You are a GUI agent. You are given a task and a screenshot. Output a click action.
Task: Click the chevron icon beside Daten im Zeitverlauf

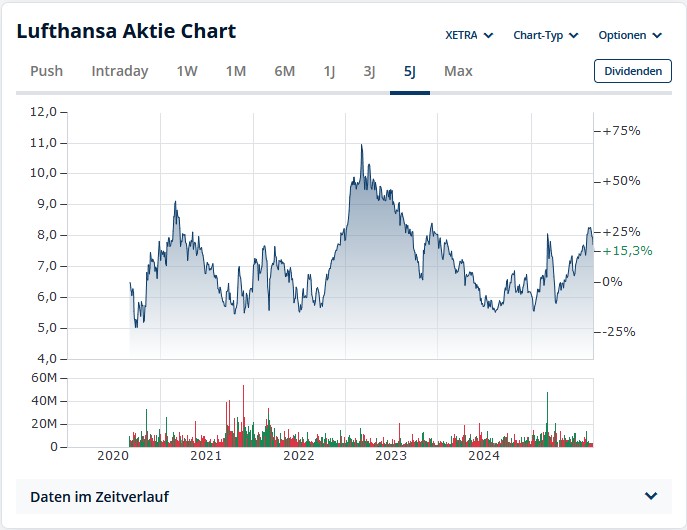tap(651, 496)
